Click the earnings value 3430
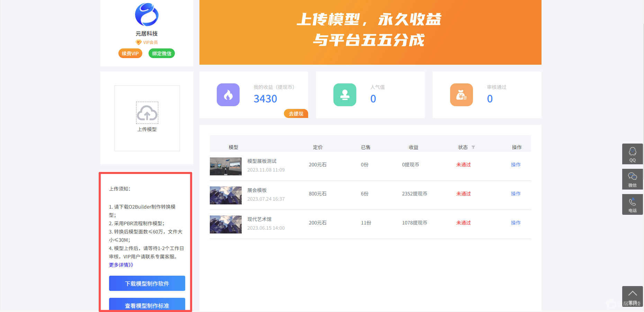 tap(266, 99)
